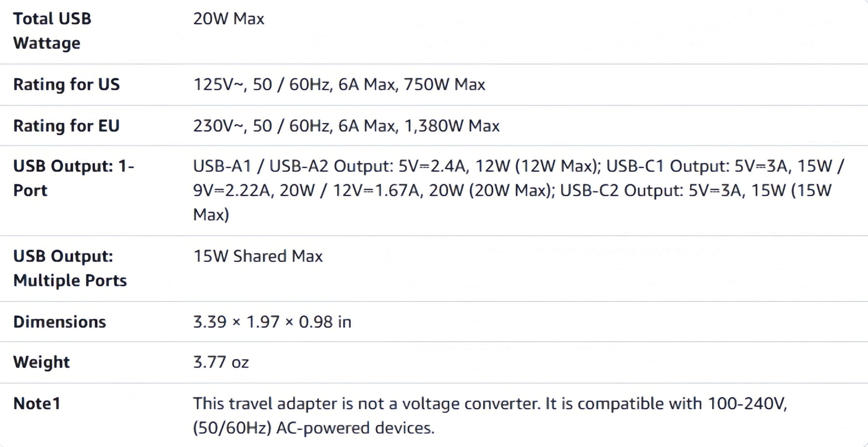Screen dimensions: 868x447
Task: Click the travel adapter voltage converter note
Action: pos(489,415)
